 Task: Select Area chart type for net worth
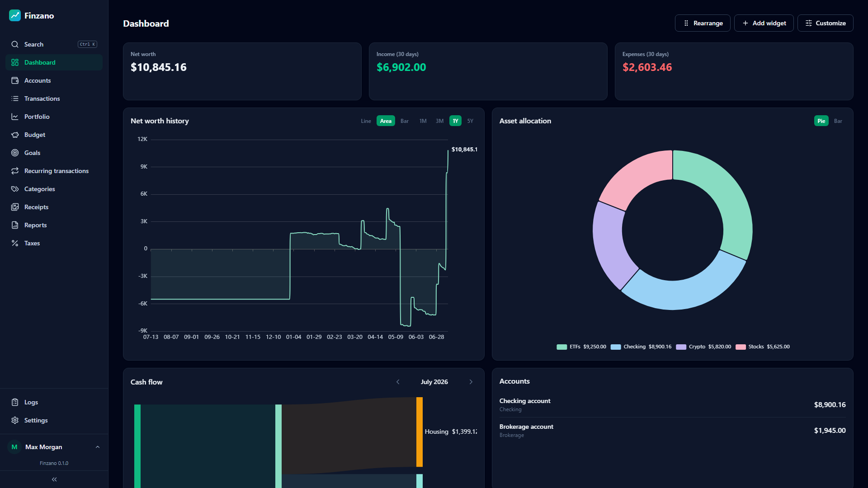coord(386,121)
